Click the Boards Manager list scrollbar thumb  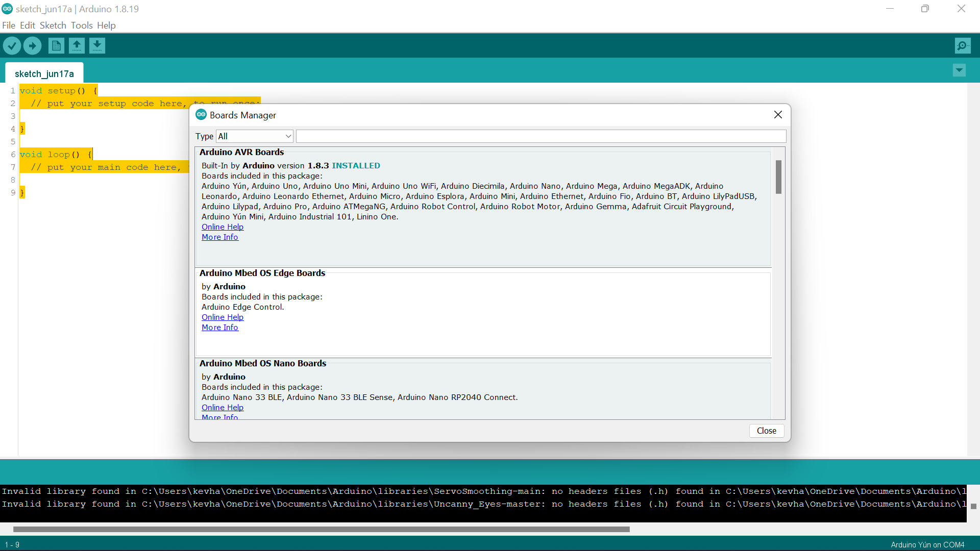click(x=778, y=177)
